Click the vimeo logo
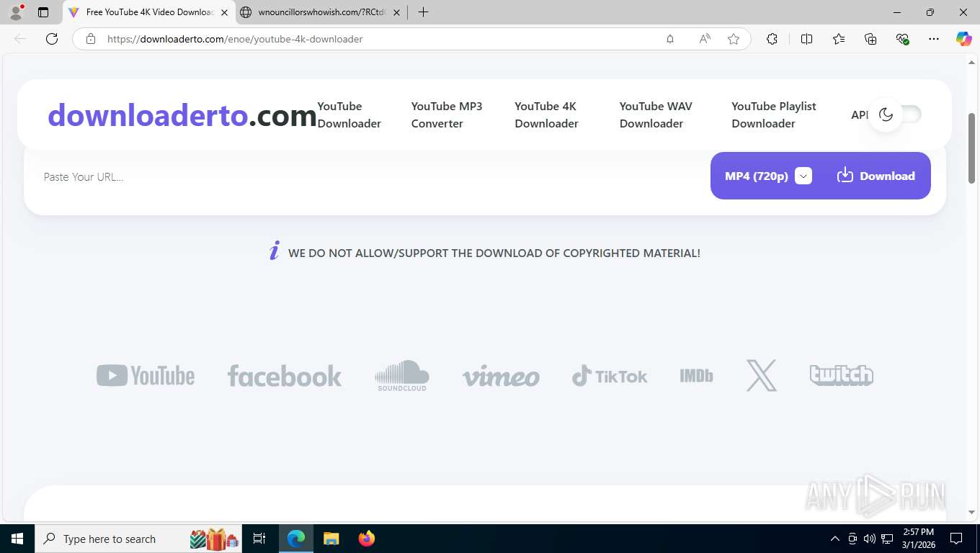Screen dimensions: 980x553 [501, 377]
